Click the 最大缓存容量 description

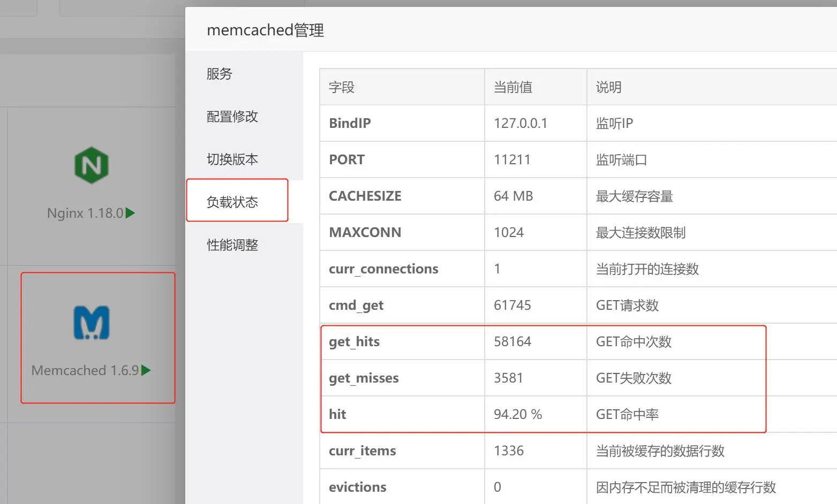[x=635, y=196]
